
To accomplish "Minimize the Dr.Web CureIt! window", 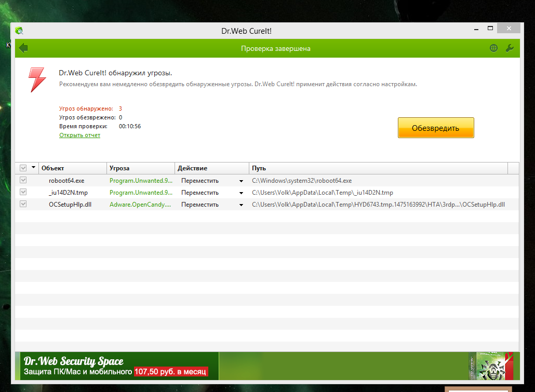I will point(476,29).
